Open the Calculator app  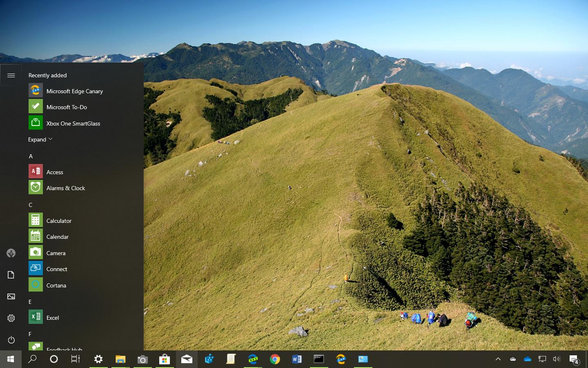click(x=59, y=220)
